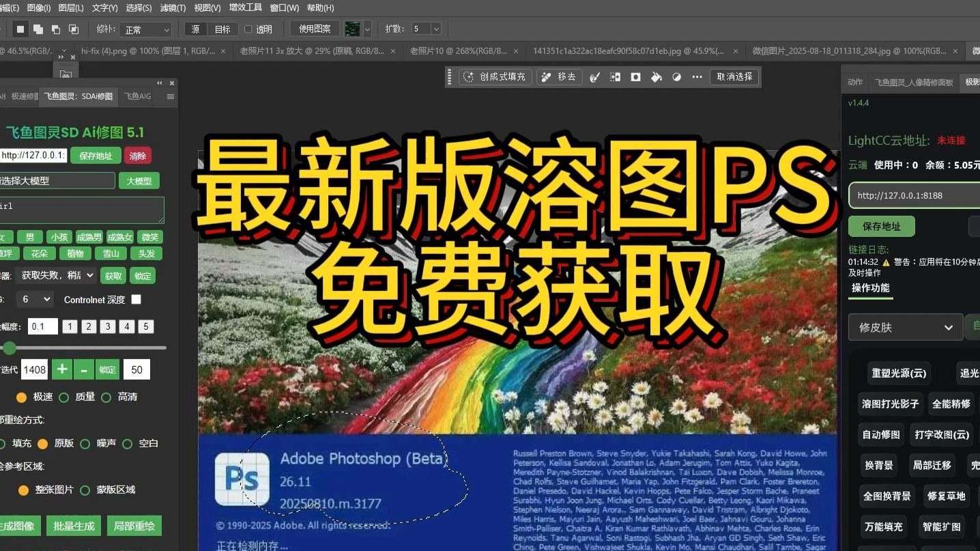Click the 批量生成 button

(74, 526)
